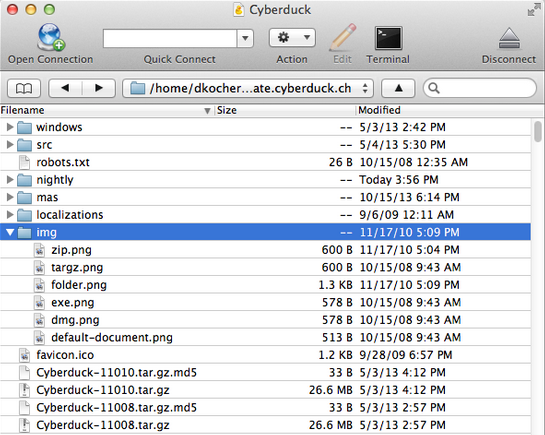
Task: Go to the parent folder with the up arrow
Action: pos(398,88)
